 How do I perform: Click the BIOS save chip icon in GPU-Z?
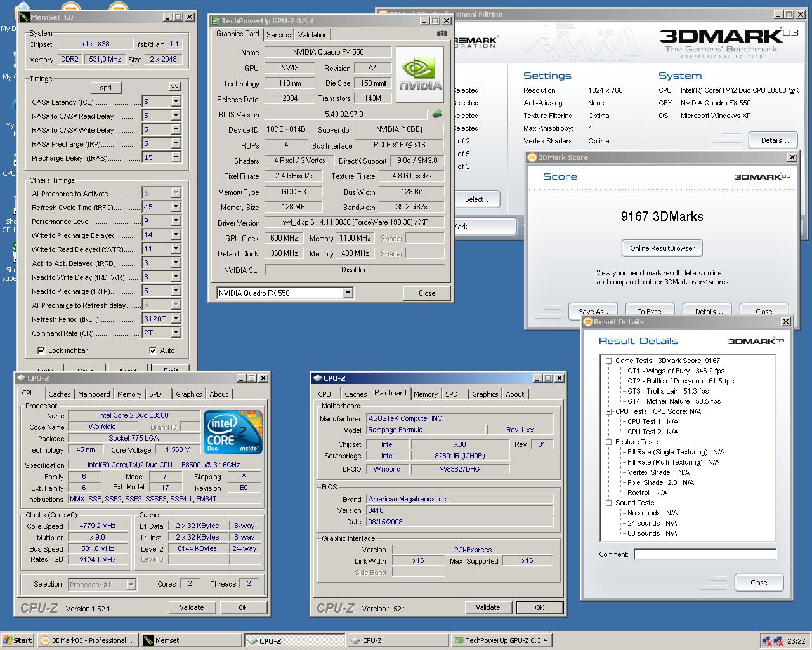[x=437, y=114]
